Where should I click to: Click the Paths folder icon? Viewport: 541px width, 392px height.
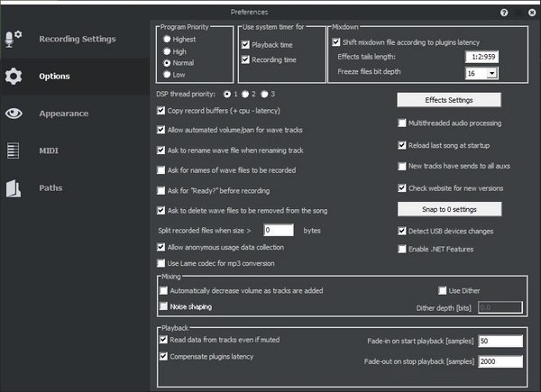[14, 188]
